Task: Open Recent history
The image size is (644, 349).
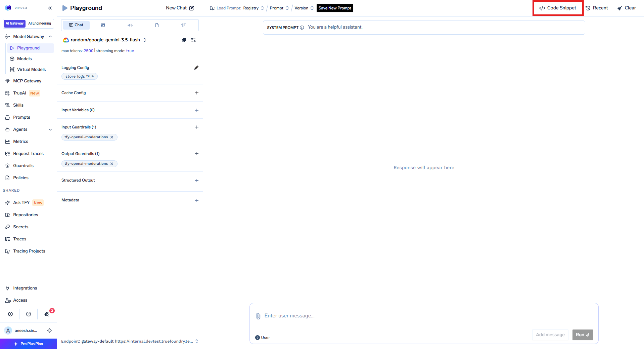Action: pyautogui.click(x=597, y=8)
